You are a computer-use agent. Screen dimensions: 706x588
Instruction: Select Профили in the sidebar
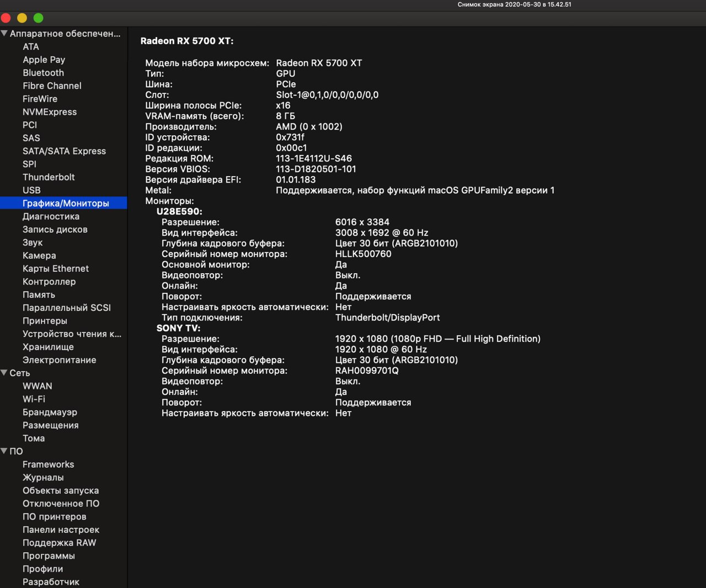tap(42, 569)
